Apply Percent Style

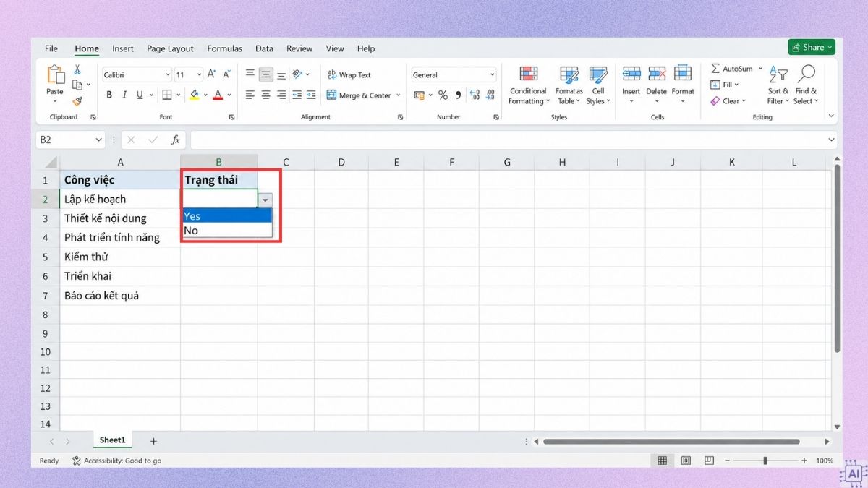pos(443,95)
